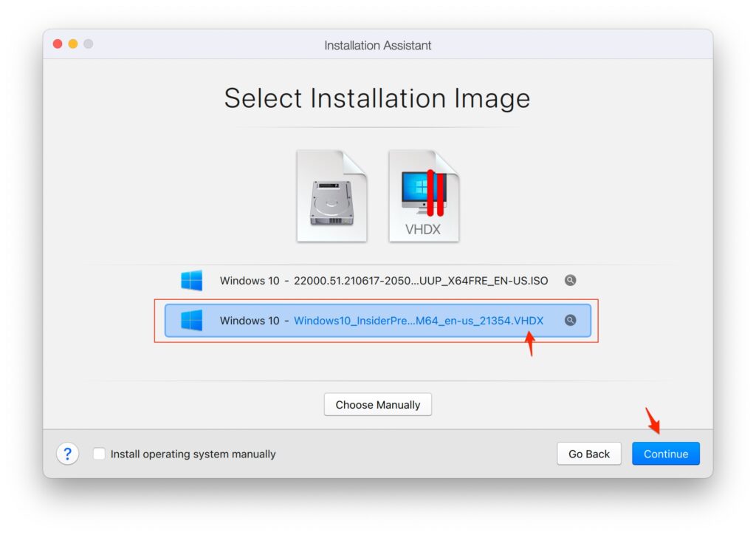Click the magnifier icon on the VHDX row
Viewport: 756px width, 535px height.
click(x=569, y=320)
